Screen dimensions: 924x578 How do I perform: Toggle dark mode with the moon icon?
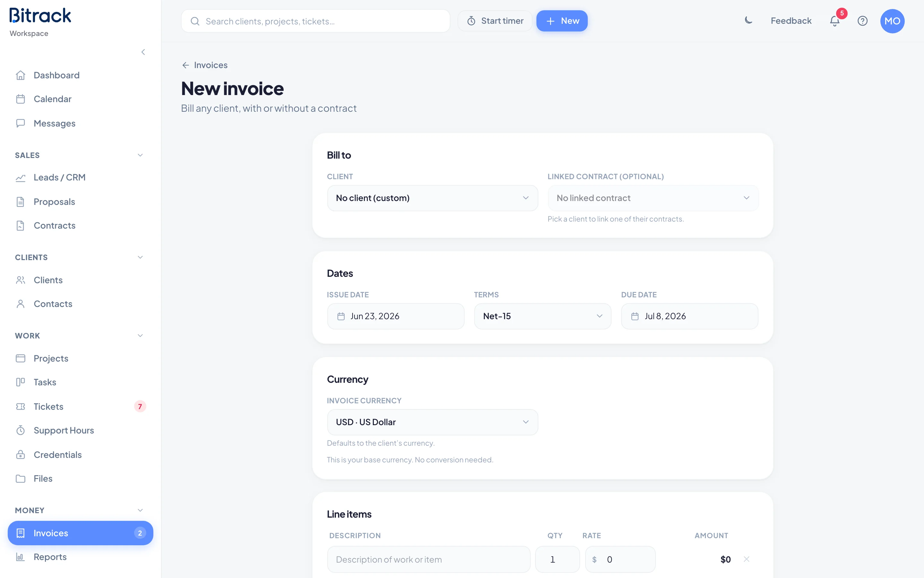click(x=749, y=21)
